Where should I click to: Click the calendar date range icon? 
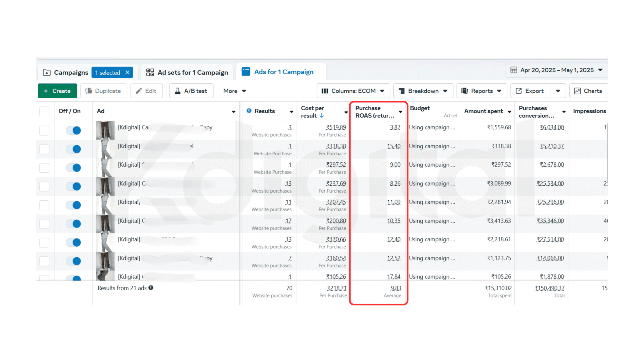514,70
